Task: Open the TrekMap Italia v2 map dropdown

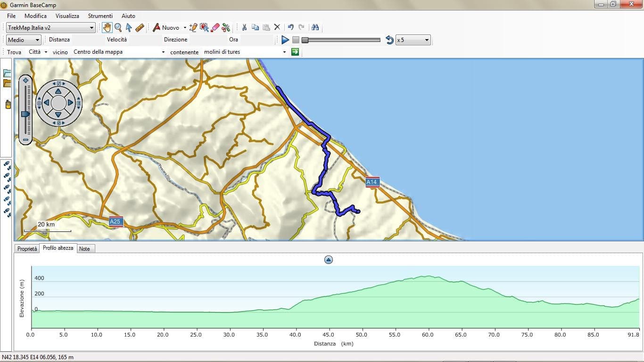Action: pos(51,28)
